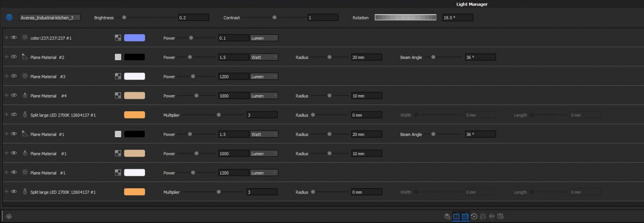Viewport: 644px width, 223px height.
Task: Click the text label Plane Material #4
Action: tap(48, 96)
